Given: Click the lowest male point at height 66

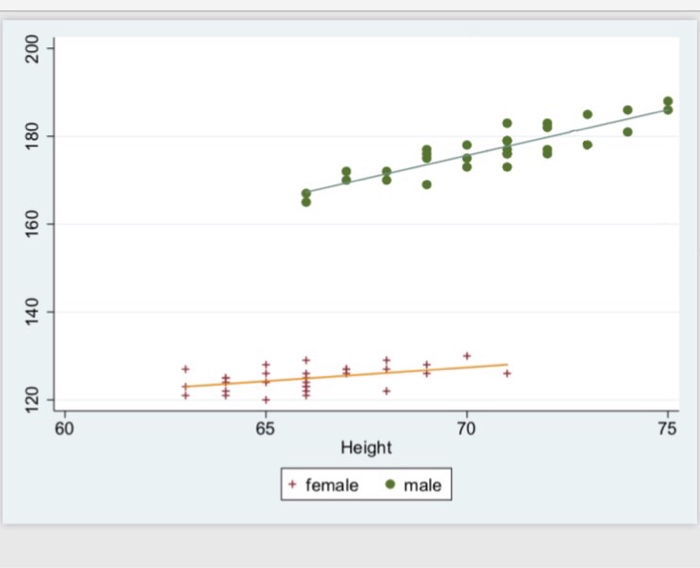Looking at the screenshot, I should (x=306, y=202).
